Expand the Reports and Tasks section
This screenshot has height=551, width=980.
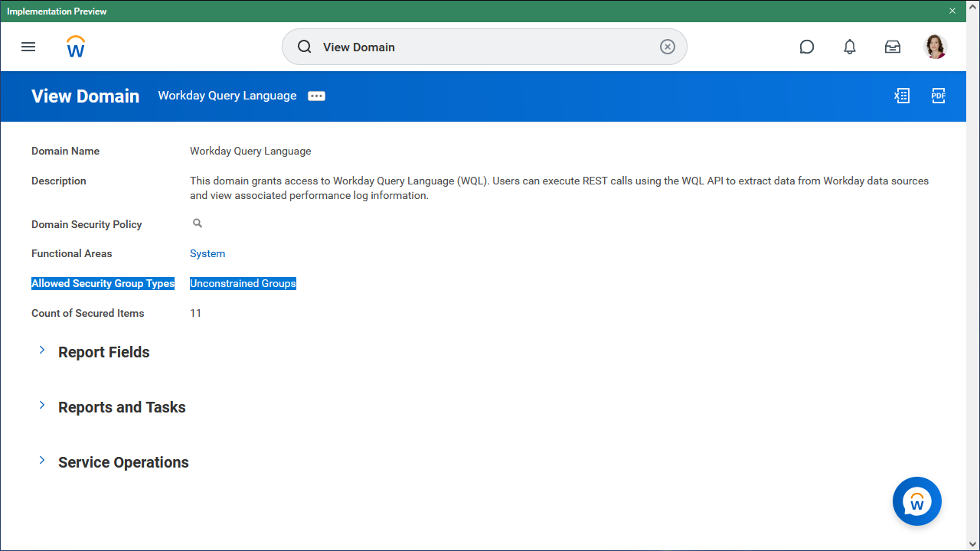click(x=42, y=405)
